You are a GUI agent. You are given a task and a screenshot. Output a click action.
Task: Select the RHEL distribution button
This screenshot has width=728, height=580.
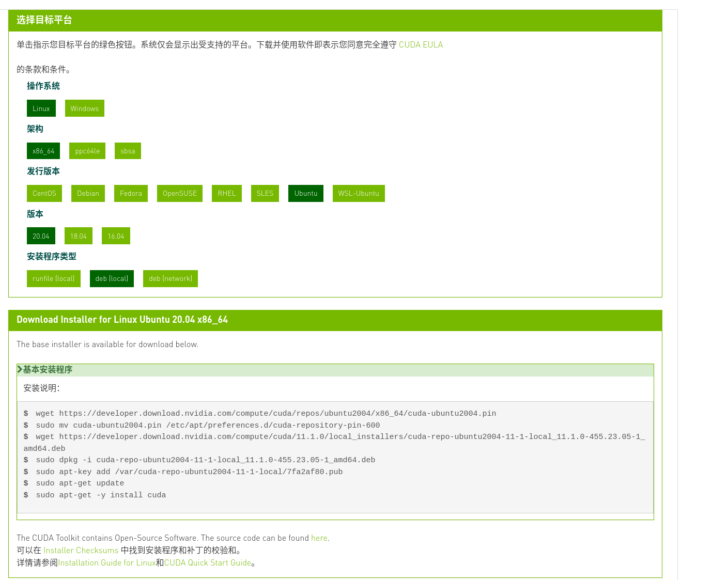point(227,193)
